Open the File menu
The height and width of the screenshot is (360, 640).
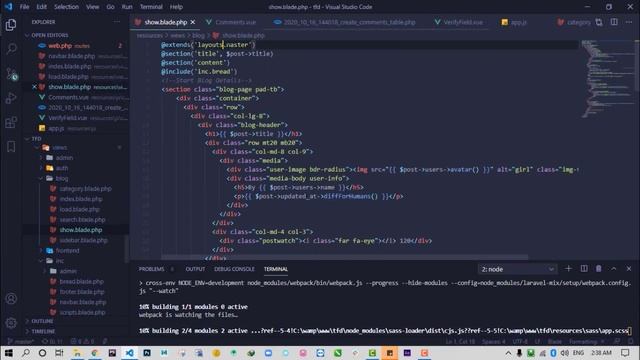tap(24, 7)
